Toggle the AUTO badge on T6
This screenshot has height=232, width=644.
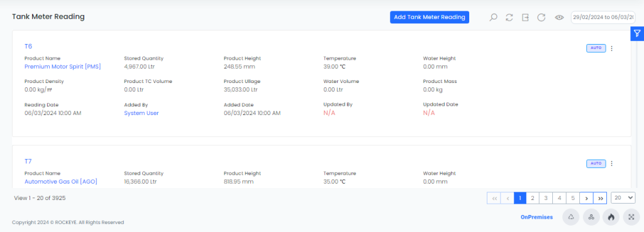coord(596,48)
